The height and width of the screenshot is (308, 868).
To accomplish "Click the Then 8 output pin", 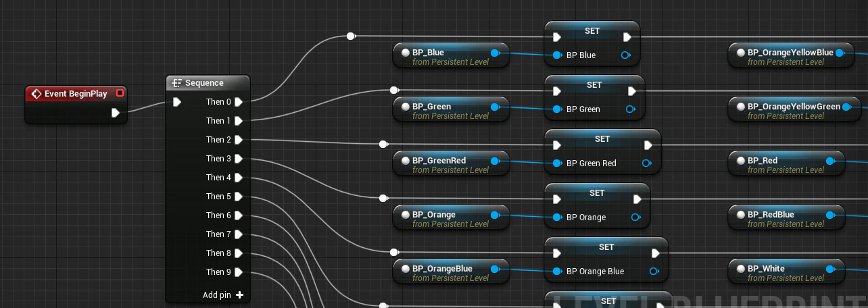I will tap(239, 253).
